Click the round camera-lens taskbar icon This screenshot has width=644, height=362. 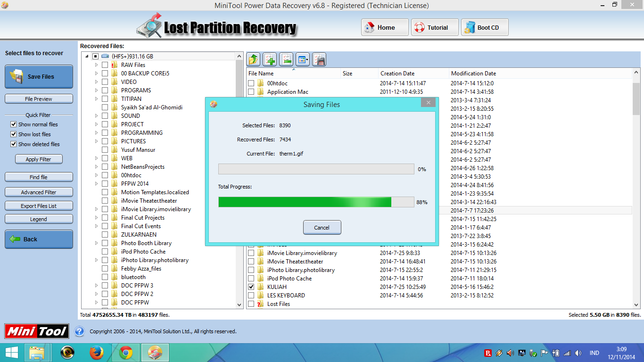click(x=67, y=353)
